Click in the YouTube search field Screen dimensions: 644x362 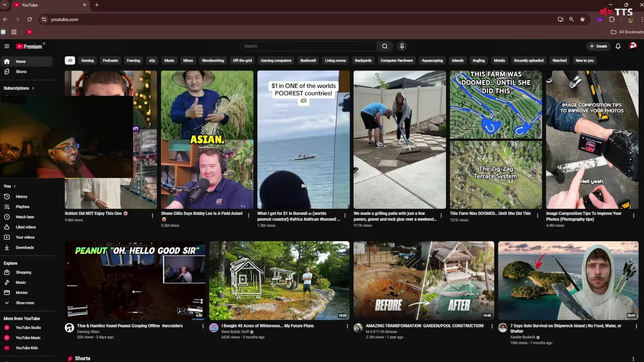tap(308, 46)
